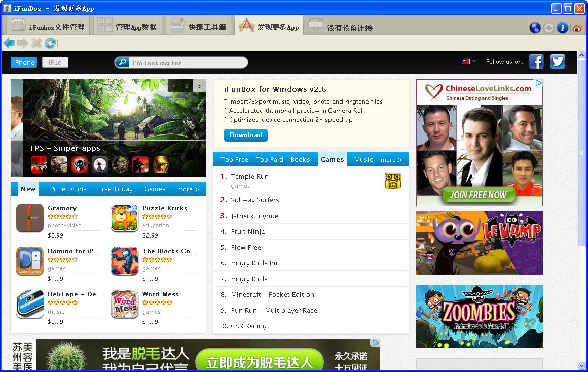Open the 快捷工具箱 tab
588x372 pixels.
point(199,25)
